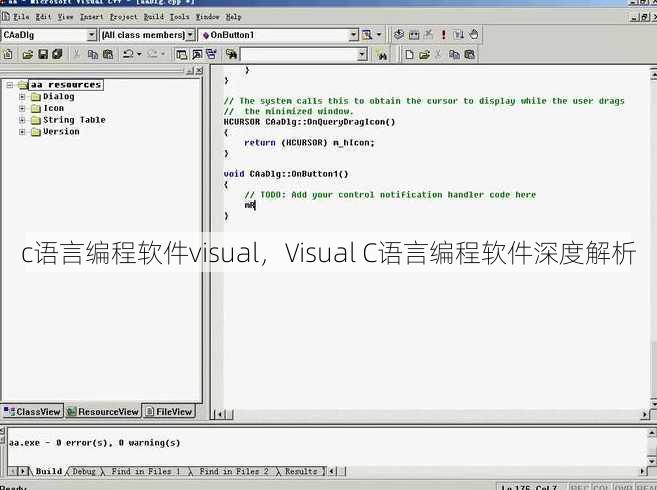Click the Find in Files icon

click(x=231, y=54)
